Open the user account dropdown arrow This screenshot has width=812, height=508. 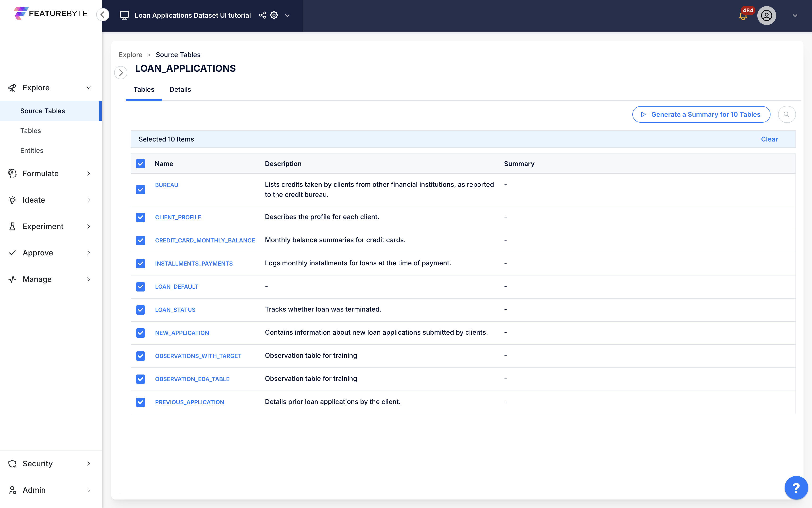click(x=795, y=16)
